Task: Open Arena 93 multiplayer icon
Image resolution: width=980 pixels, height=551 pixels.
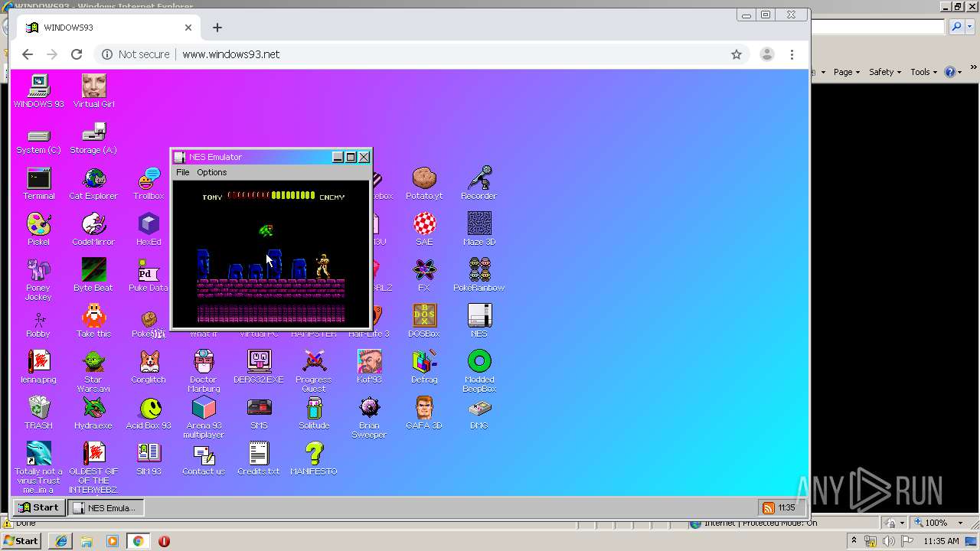Action: tap(204, 417)
